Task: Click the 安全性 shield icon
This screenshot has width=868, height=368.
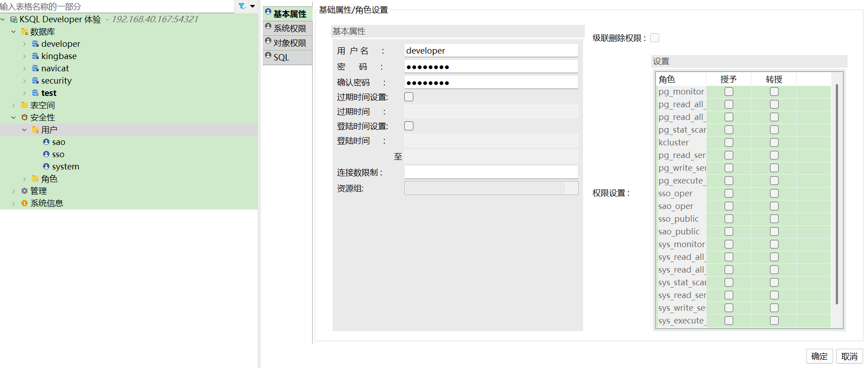Action: click(x=25, y=118)
